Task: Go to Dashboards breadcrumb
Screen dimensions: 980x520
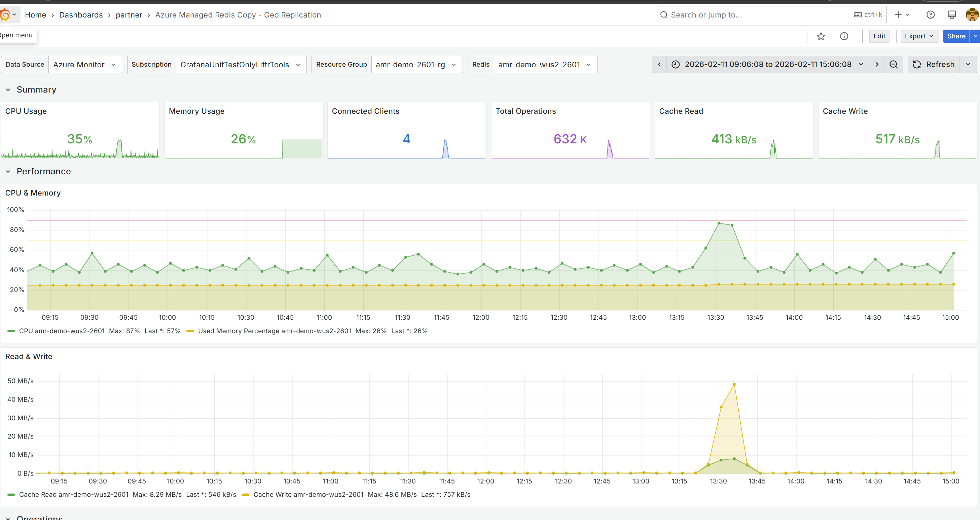Action: pyautogui.click(x=81, y=15)
